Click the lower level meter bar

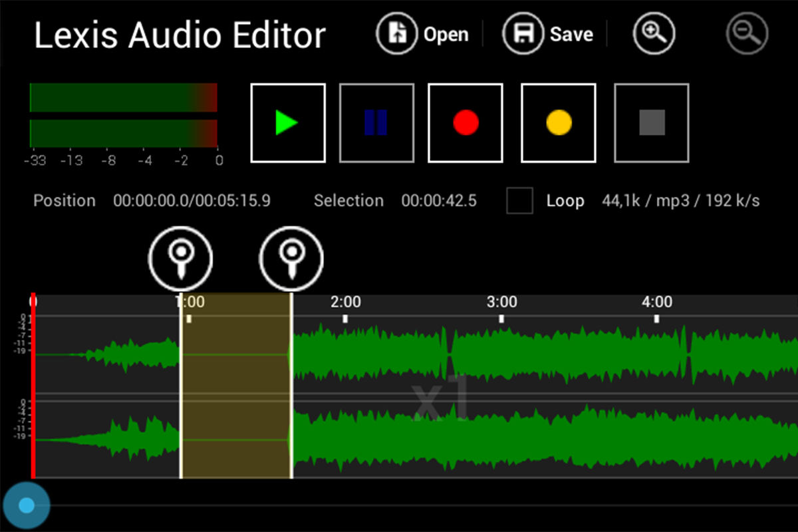[124, 133]
